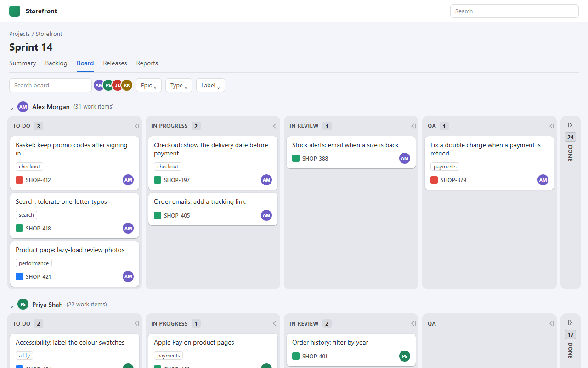This screenshot has height=368, width=588.
Task: Open the card titled Search: tolerate one-letter typos
Action: point(74,215)
